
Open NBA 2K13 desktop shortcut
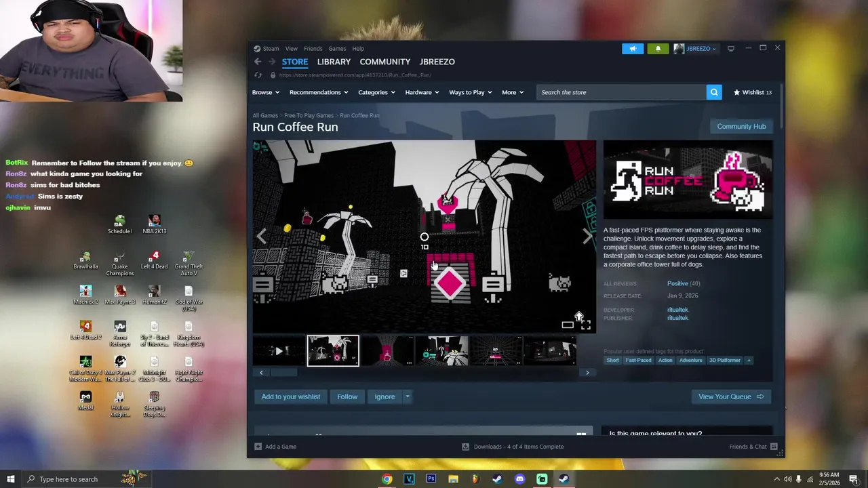coord(154,224)
